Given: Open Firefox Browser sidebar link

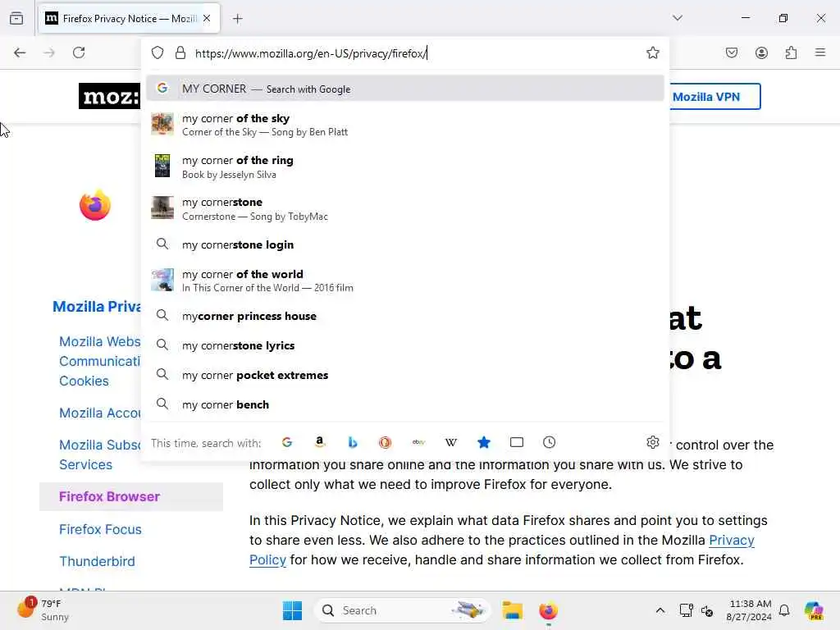Looking at the screenshot, I should tap(109, 496).
